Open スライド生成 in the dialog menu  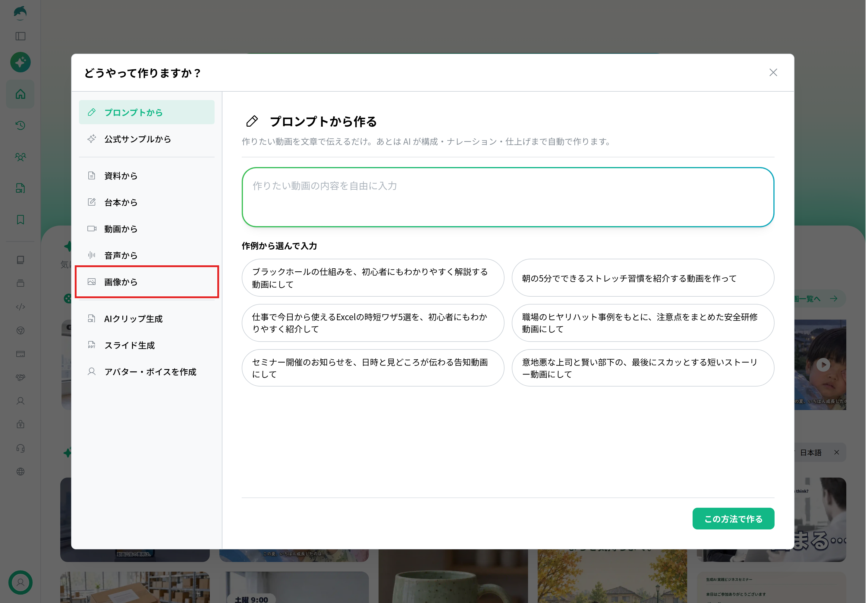click(146, 345)
